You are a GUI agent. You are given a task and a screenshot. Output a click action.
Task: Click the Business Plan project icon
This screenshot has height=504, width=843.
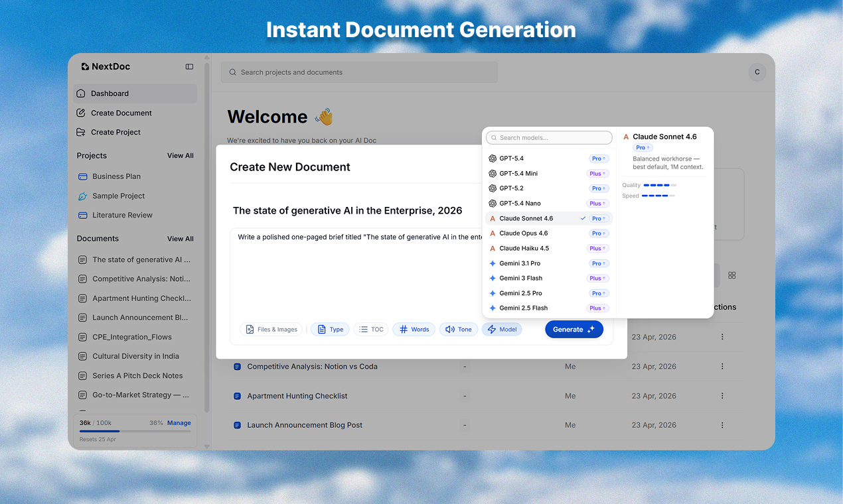point(84,176)
